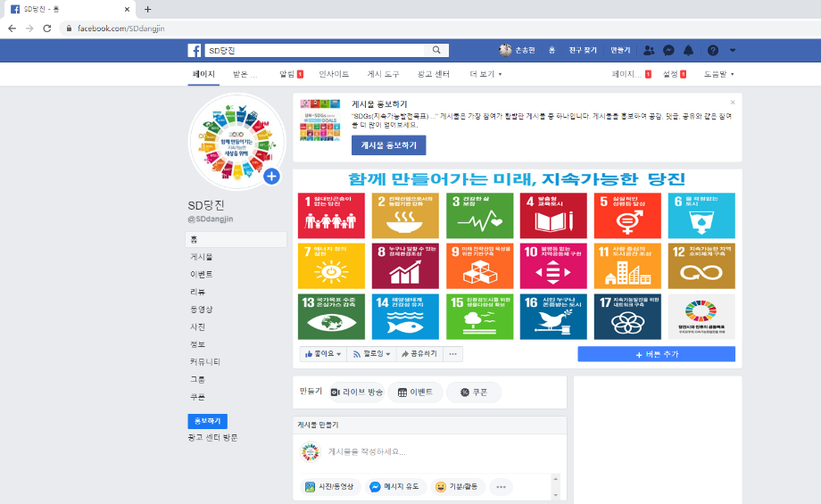The width and height of the screenshot is (821, 504).
Task: Click the 광고 센터 방문 link
Action: 212,437
